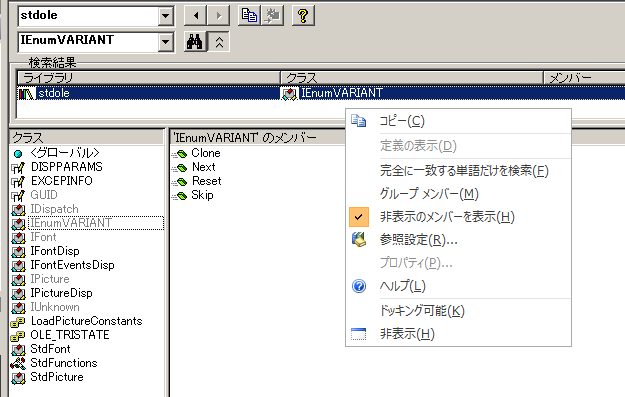Select IFontEventsDisp in the class list
625x397 pixels.
(73, 265)
